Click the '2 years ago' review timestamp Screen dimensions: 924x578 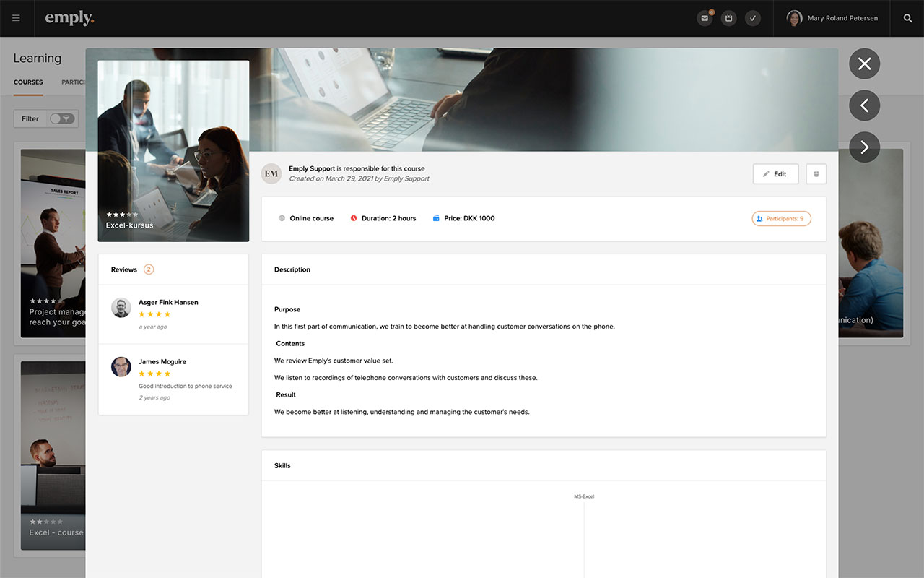click(154, 397)
